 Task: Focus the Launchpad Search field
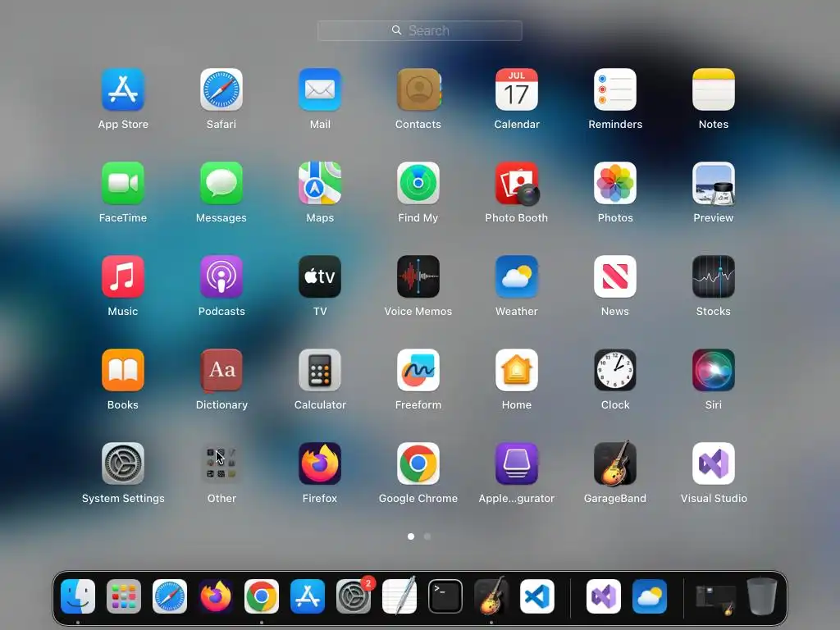[419, 30]
